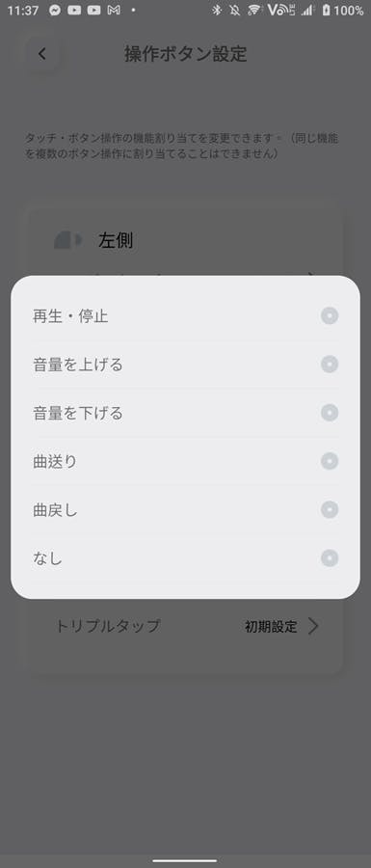Tap the battery status icon
371x868 pixels.
pos(327,10)
